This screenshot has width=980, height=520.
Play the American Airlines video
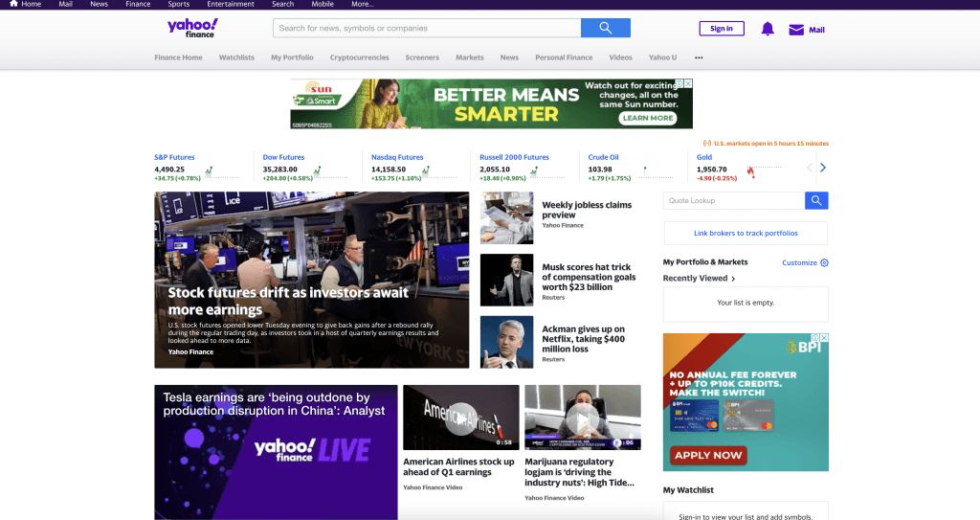coord(460,418)
